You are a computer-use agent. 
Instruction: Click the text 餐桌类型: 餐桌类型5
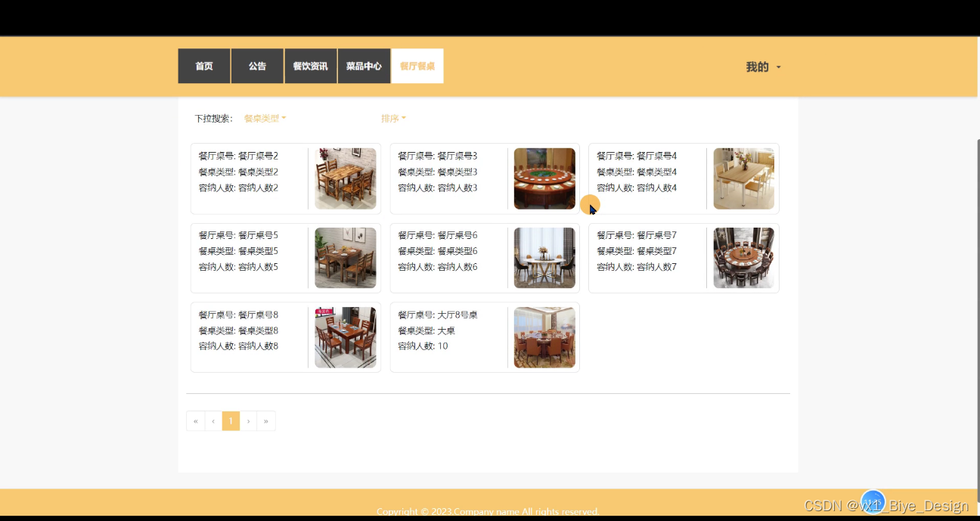[238, 251]
